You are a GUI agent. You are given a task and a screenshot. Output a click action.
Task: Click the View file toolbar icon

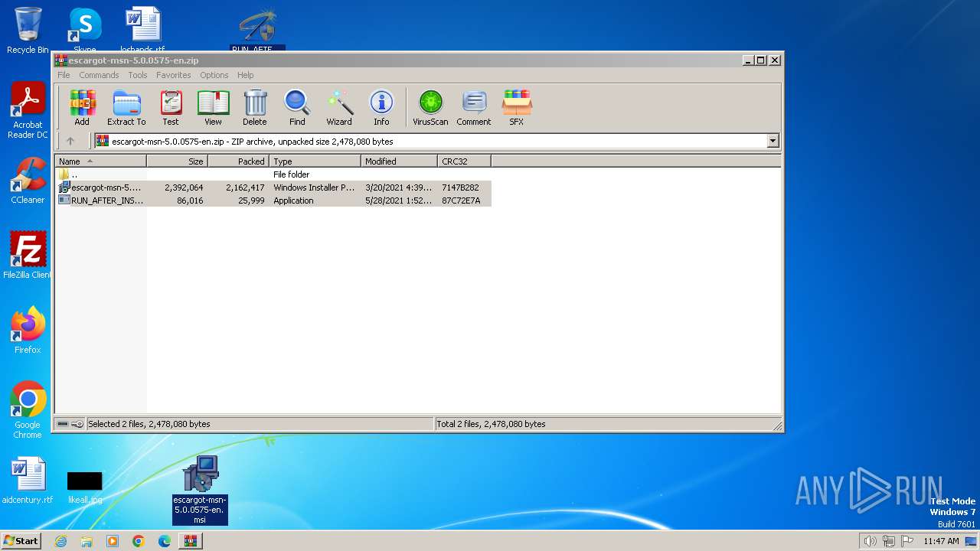[x=213, y=107]
